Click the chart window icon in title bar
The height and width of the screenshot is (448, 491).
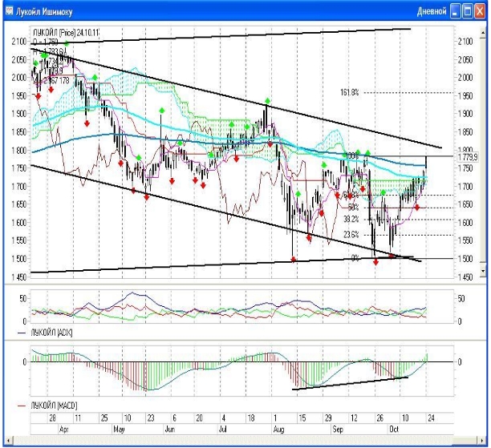point(9,11)
